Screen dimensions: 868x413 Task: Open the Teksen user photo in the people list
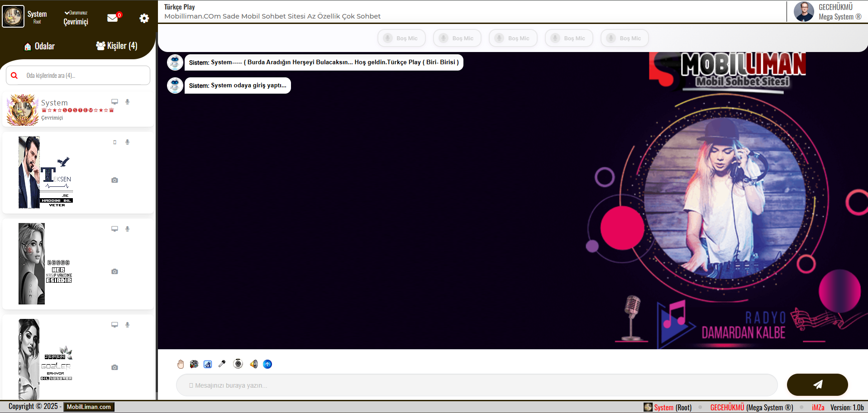[x=29, y=172]
